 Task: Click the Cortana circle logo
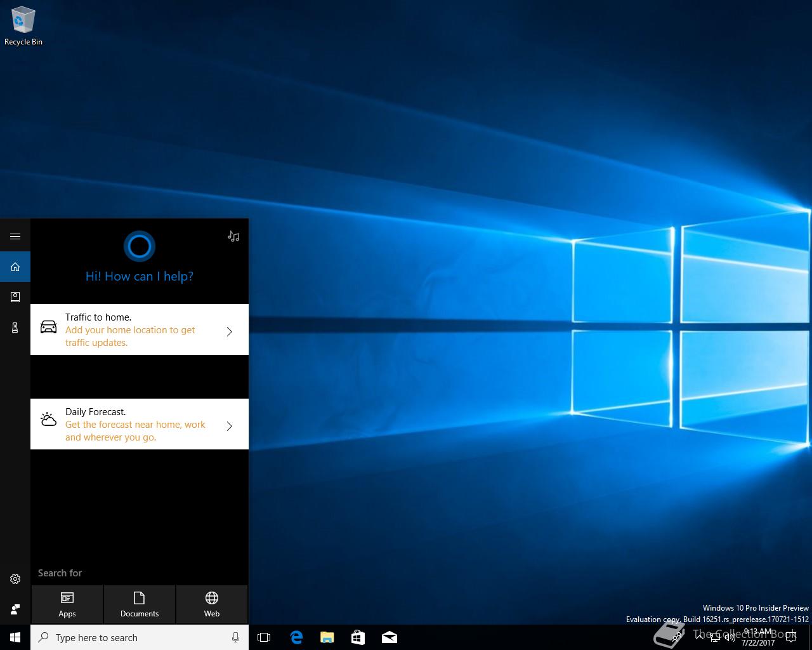click(140, 246)
